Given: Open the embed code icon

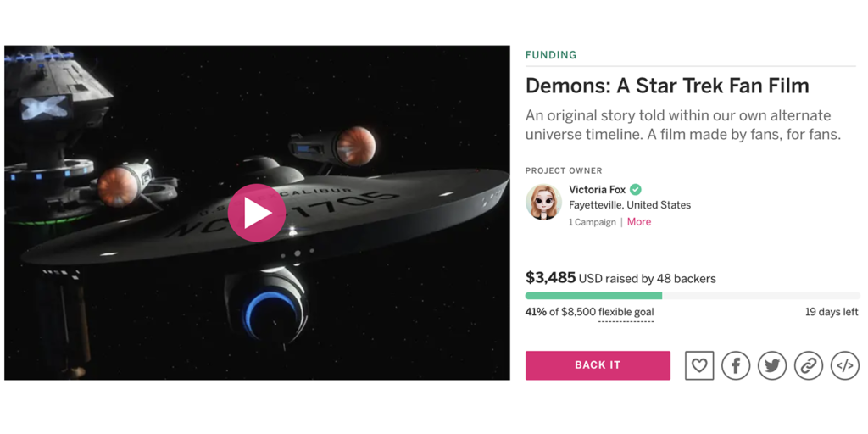Looking at the screenshot, I should tap(845, 365).
